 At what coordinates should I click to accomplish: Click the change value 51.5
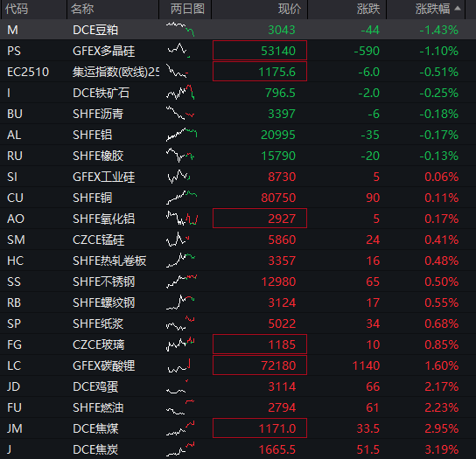[367, 449]
